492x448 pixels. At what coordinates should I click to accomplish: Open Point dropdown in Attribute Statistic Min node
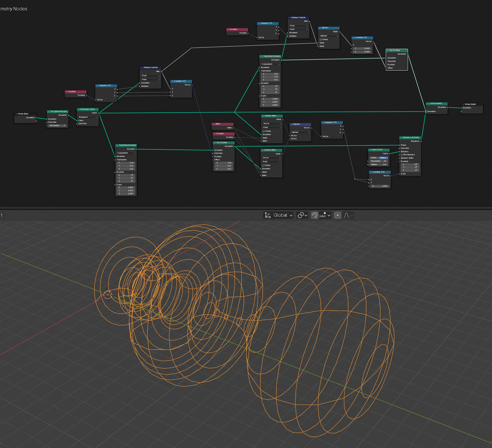tap(299, 29)
